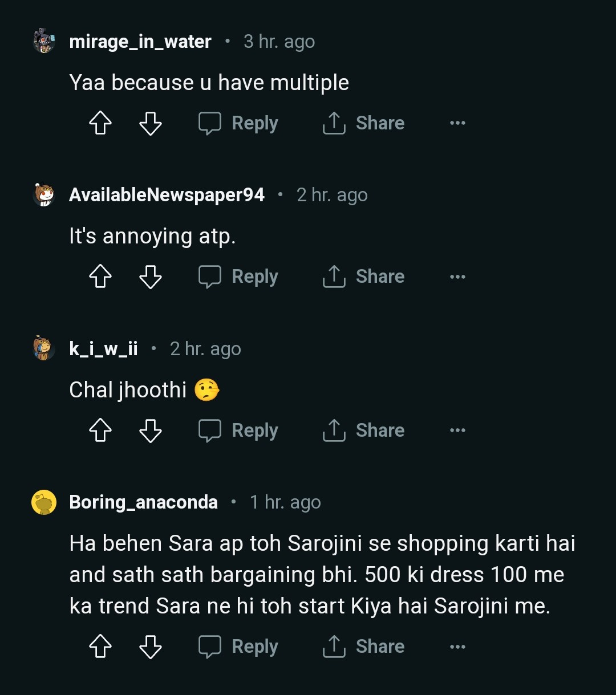616x695 pixels.
Task: Open Boring_anaconda's profile via username
Action: tap(143, 502)
